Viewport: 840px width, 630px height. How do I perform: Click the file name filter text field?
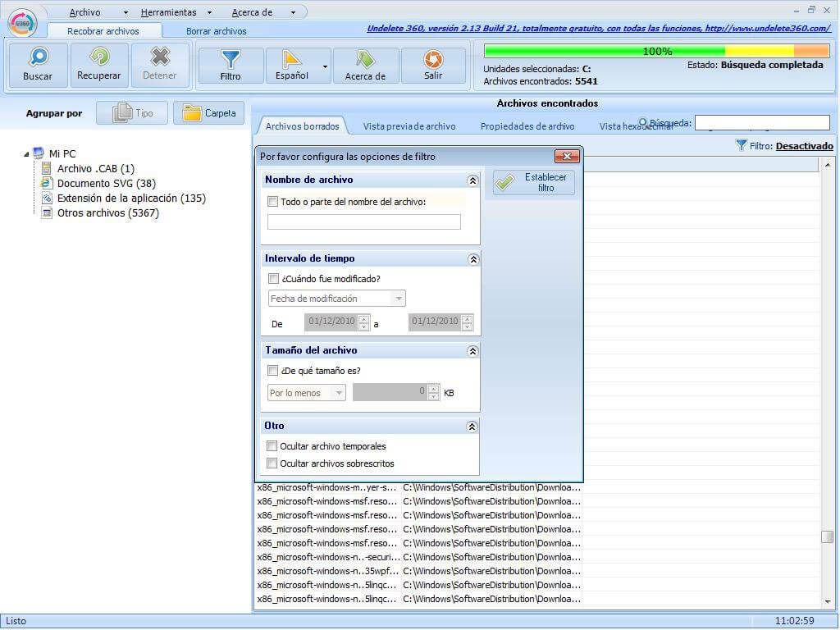tap(363, 221)
